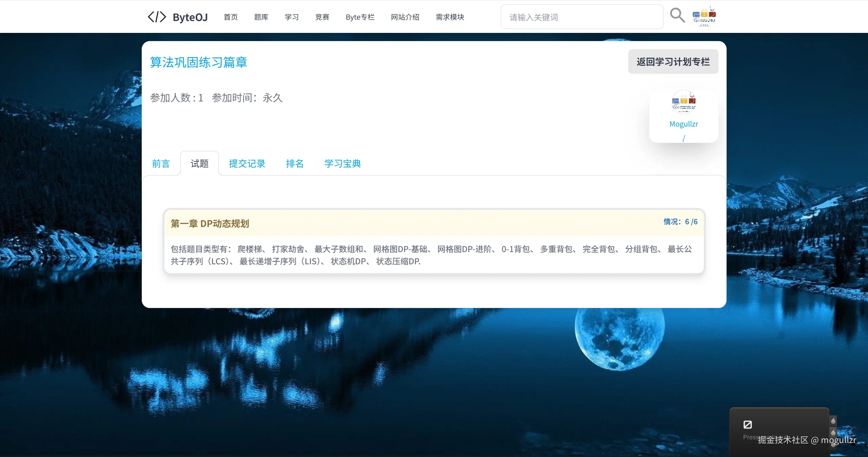Click the top bomb icon beside the popup
This screenshot has height=457, width=868.
833,421
